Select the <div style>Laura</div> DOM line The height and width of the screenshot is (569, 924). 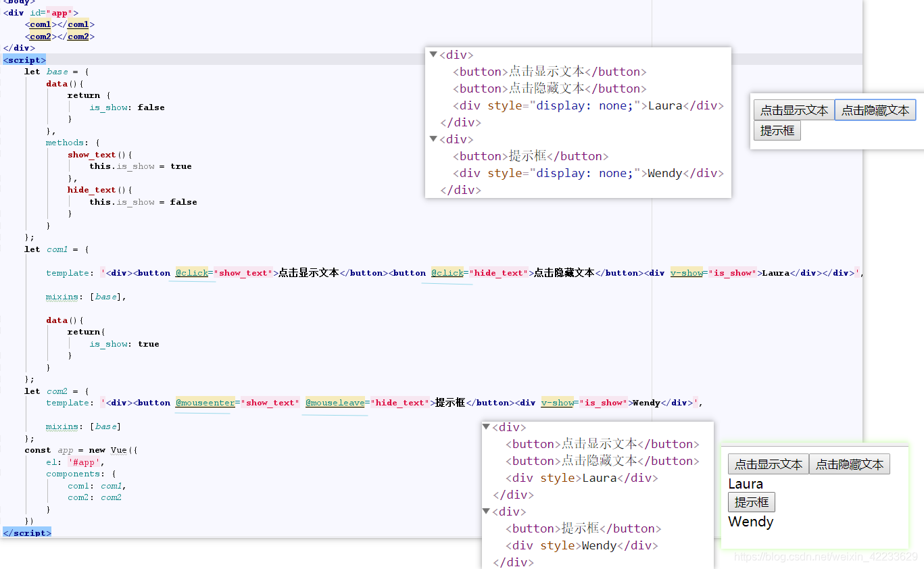point(582,478)
